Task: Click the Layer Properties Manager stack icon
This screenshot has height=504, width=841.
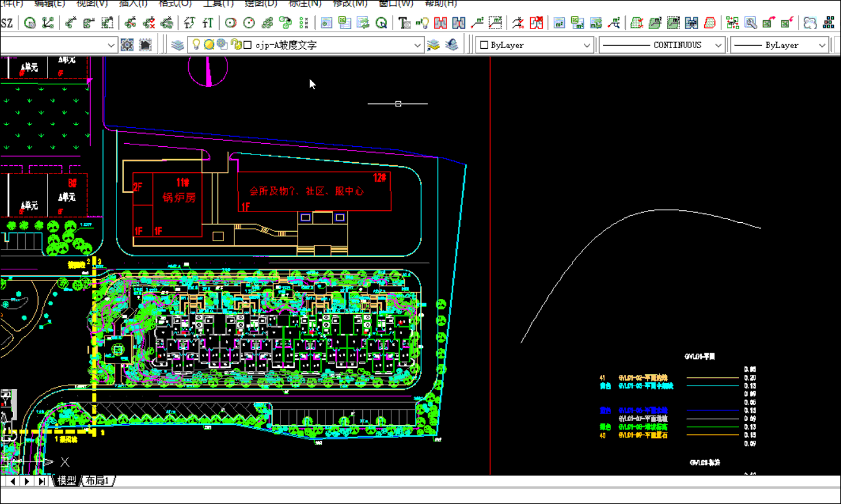Action: pos(178,45)
